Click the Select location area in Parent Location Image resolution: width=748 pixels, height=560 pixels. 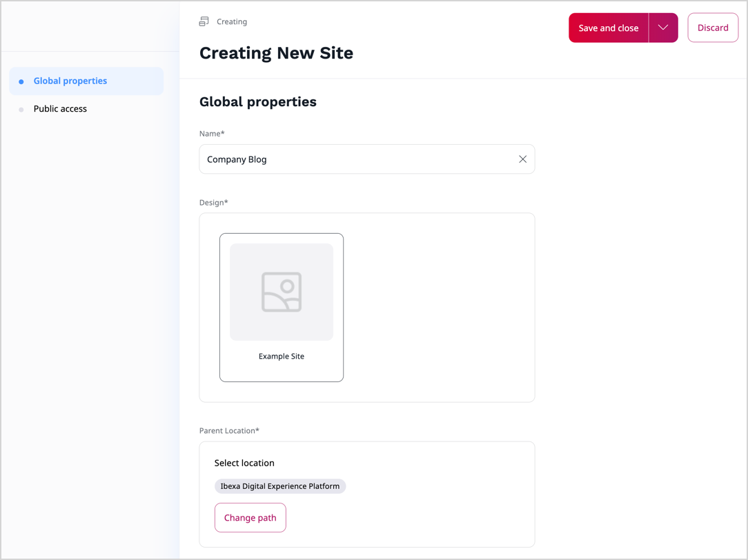click(x=244, y=463)
